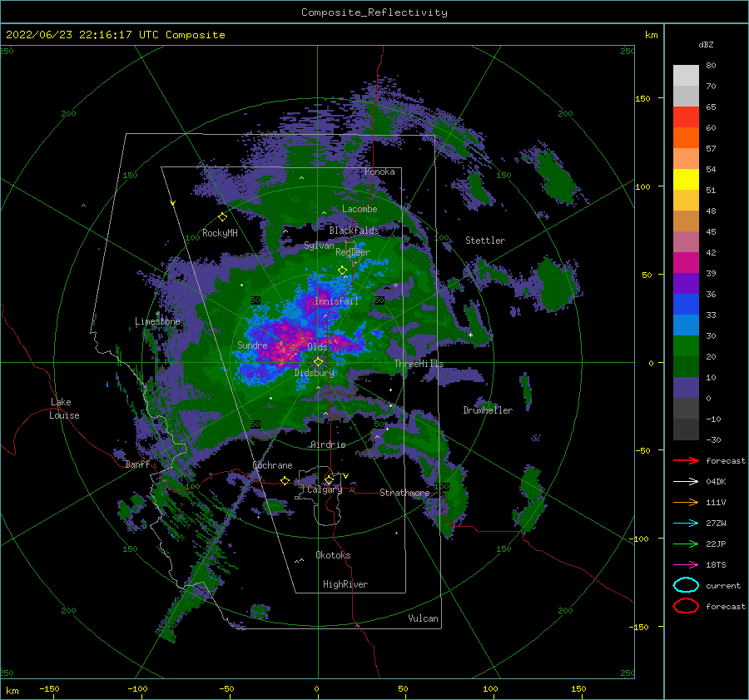The width and height of the screenshot is (749, 700).
Task: Click the Stettler town label
Action: pos(485,241)
